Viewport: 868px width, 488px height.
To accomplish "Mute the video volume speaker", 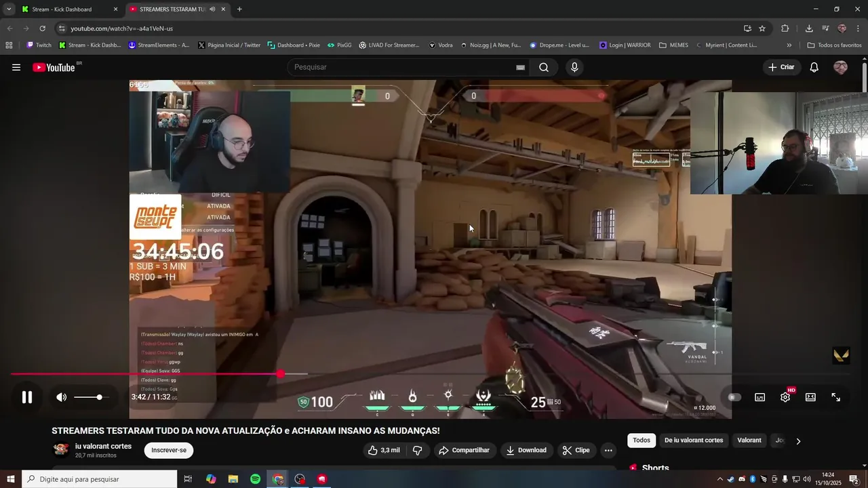I will click(61, 397).
